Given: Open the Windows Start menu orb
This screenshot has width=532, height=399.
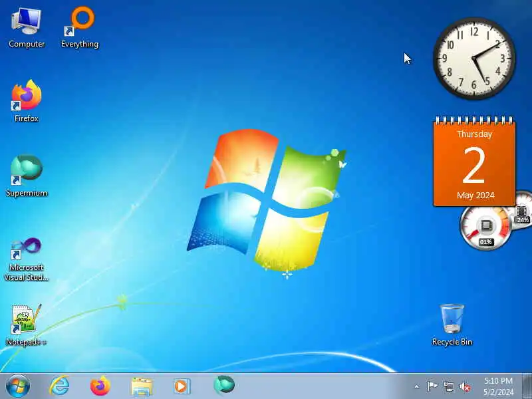Looking at the screenshot, I should (x=18, y=386).
